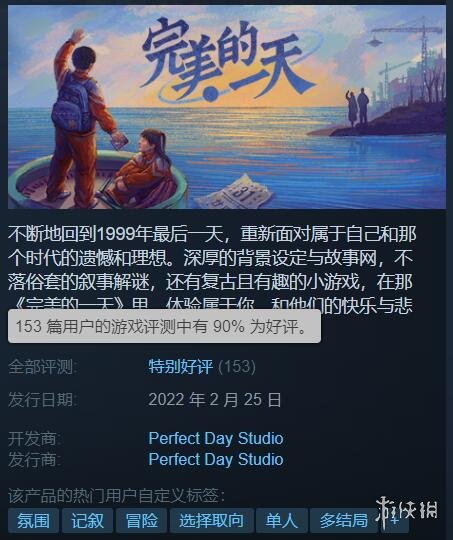453x540 pixels.
Task: Open the developer Perfect Day Studio link
Action: 216,438
